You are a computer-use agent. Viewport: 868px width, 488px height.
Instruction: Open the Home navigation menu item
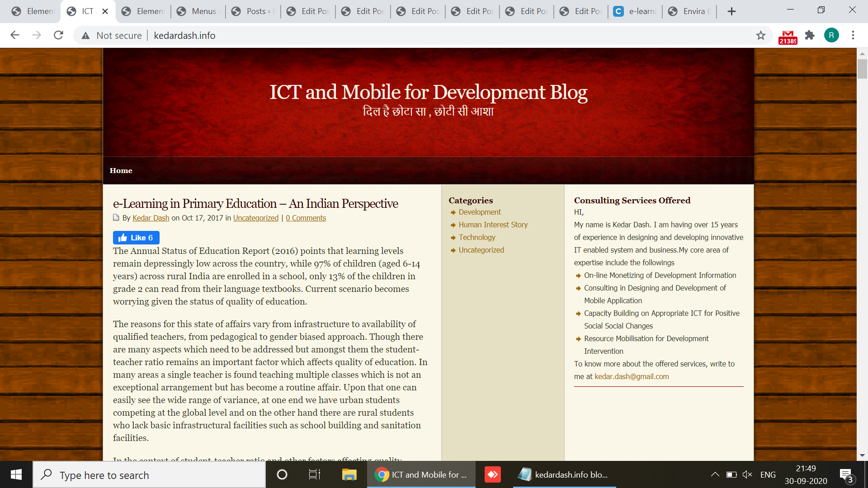point(121,171)
